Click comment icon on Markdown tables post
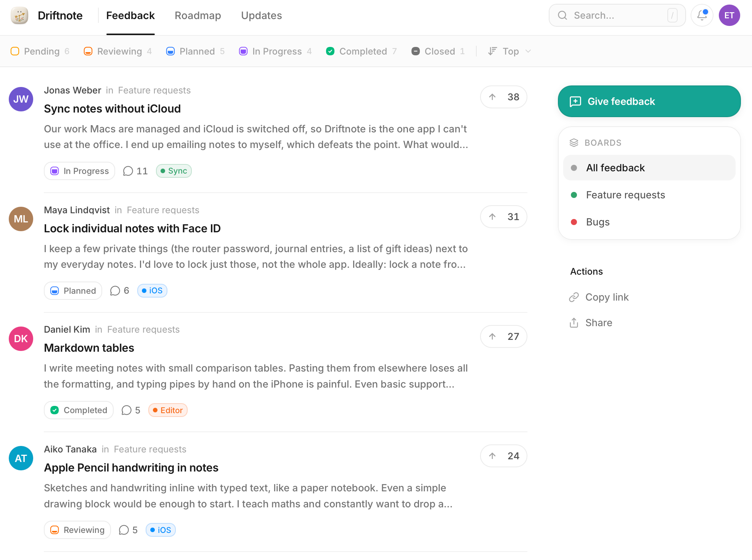Viewport: 752px width, 560px height. tap(126, 410)
